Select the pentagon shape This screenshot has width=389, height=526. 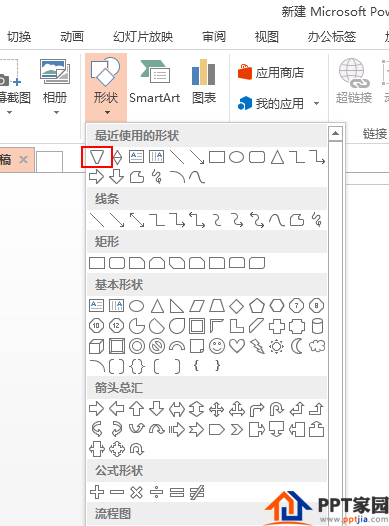[257, 306]
